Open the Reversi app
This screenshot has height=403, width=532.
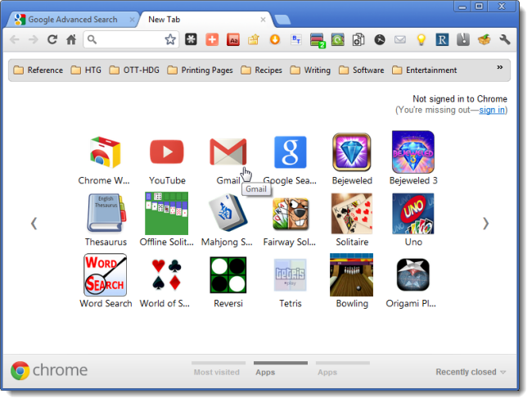[228, 274]
